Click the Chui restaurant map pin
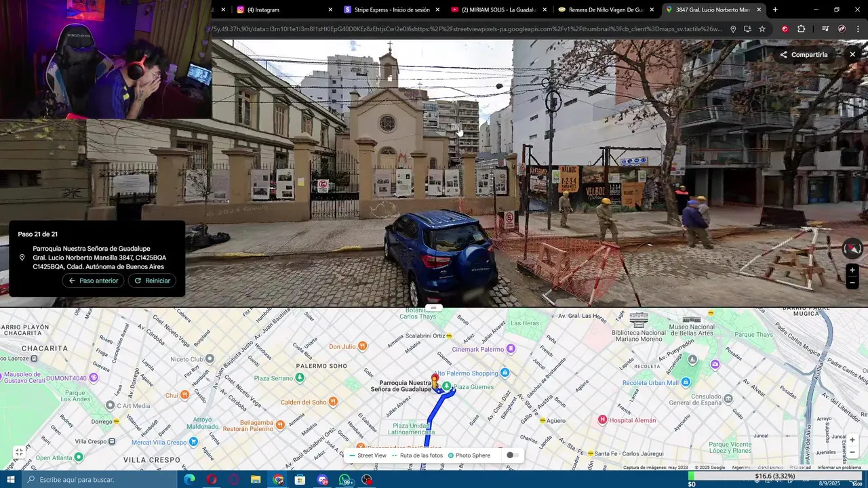Screen dimensions: 868x488 pos(184,394)
